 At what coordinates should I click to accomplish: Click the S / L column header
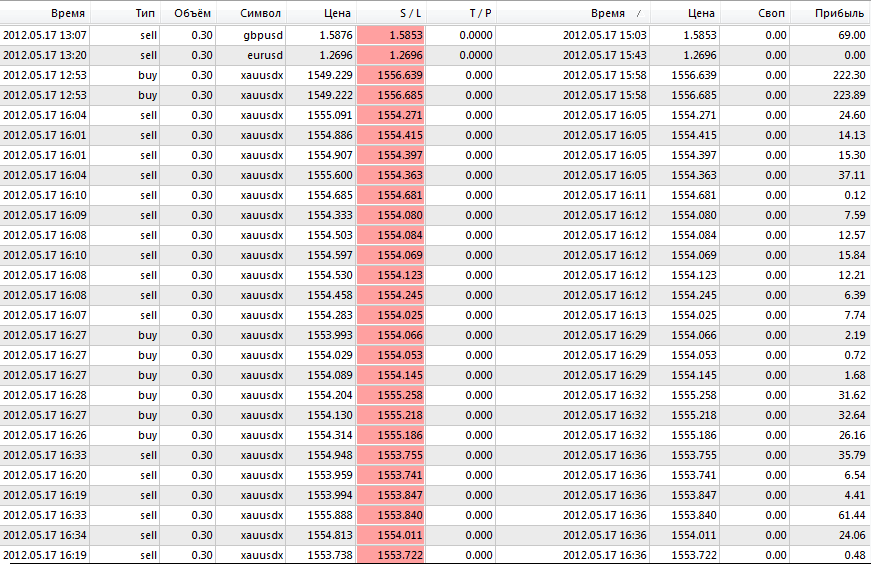[x=410, y=13]
